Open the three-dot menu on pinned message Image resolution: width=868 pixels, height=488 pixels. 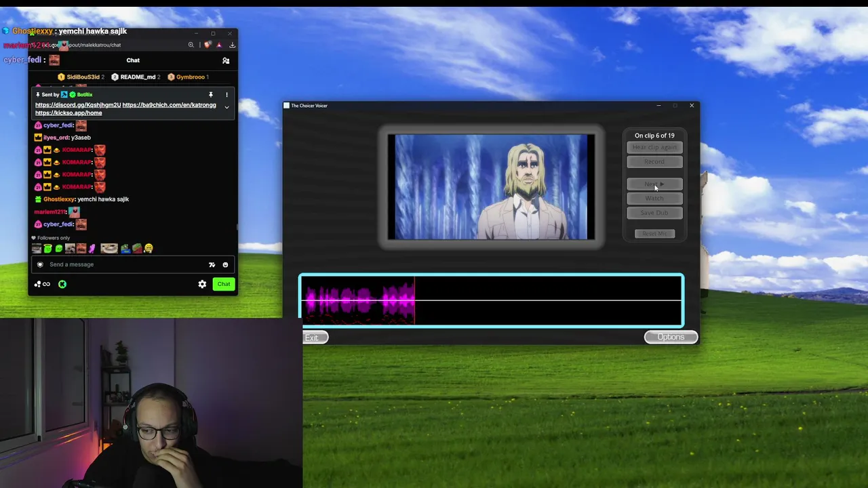click(x=226, y=95)
